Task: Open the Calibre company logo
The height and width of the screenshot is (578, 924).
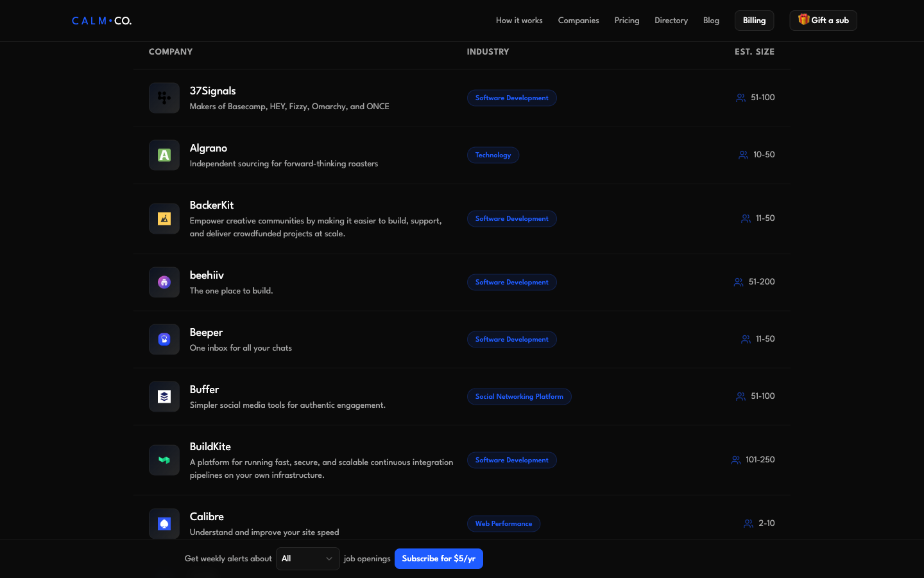Action: pos(164,523)
